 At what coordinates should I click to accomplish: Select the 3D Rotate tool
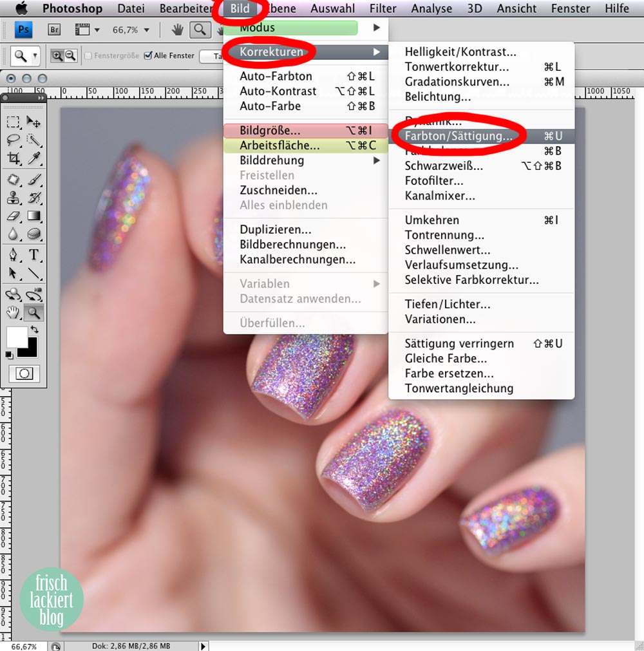[x=14, y=294]
